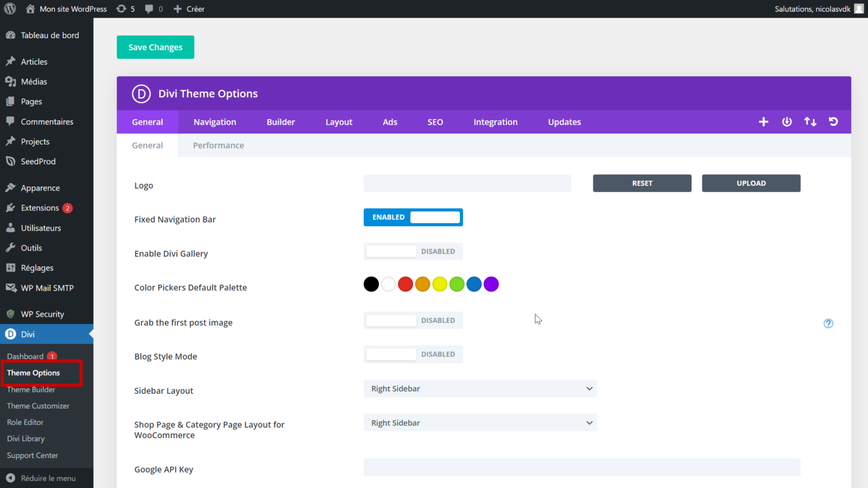
Task: Select the purple palette color swatch
Action: (x=491, y=284)
